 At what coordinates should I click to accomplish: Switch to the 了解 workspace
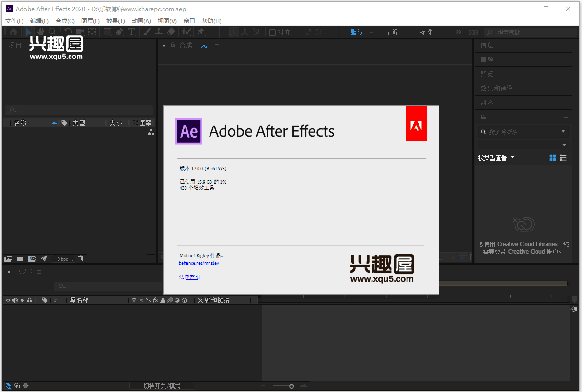392,32
